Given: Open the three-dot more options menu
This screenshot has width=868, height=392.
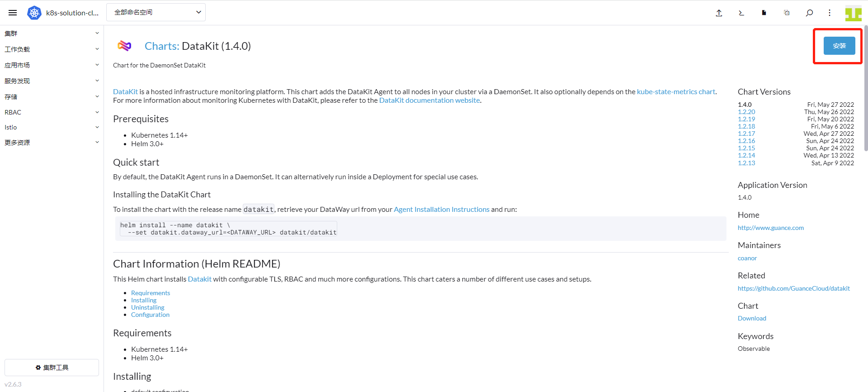Looking at the screenshot, I should [830, 13].
